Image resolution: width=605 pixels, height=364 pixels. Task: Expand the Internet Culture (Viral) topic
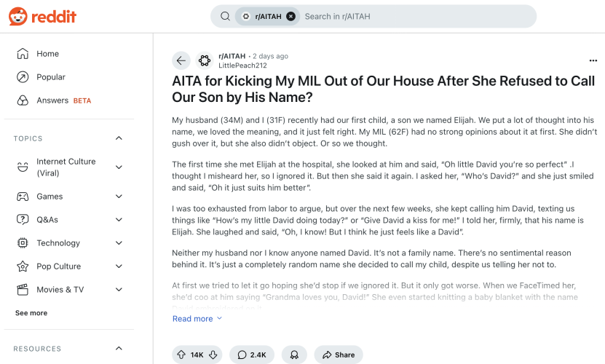coord(119,167)
